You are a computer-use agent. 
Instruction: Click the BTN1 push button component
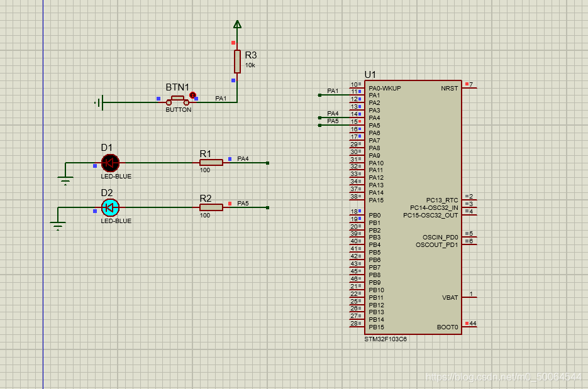(x=177, y=101)
